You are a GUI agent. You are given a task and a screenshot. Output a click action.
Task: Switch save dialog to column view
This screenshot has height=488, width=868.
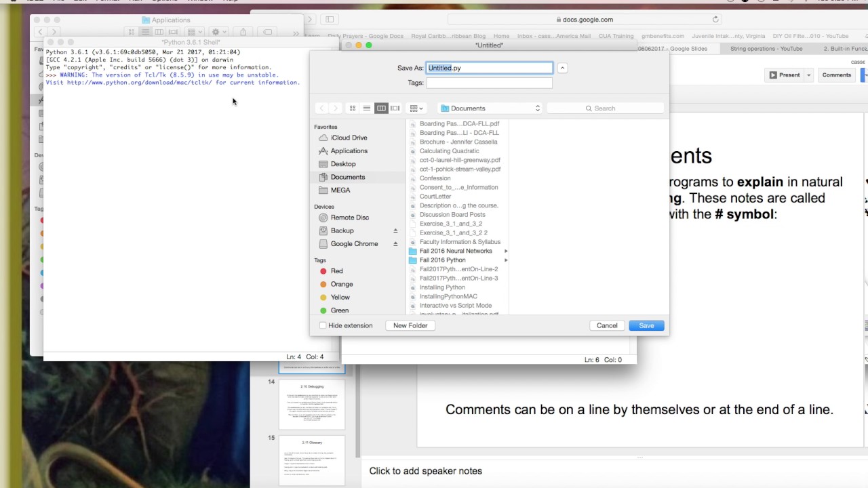(x=381, y=108)
